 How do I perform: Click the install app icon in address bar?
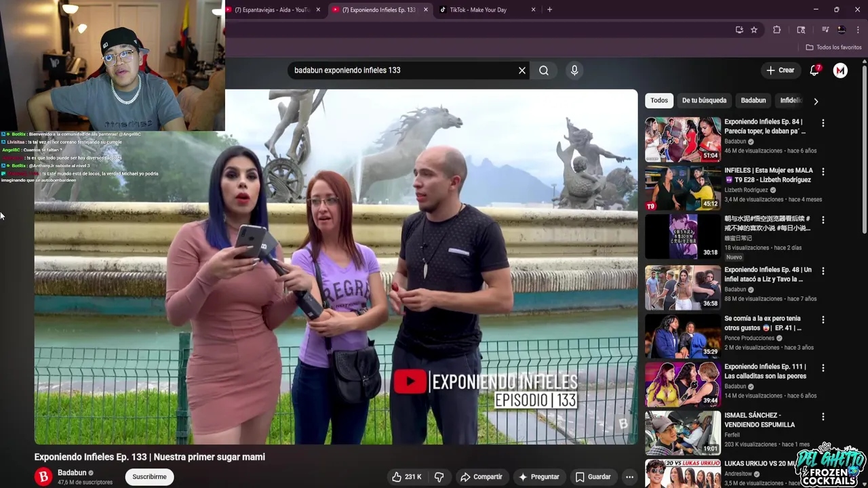coord(739,30)
